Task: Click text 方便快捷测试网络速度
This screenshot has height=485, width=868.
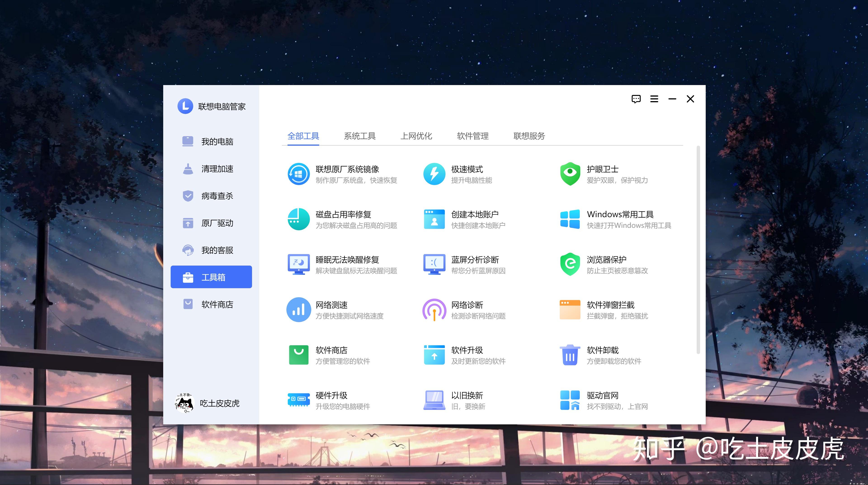Action: [x=349, y=316]
